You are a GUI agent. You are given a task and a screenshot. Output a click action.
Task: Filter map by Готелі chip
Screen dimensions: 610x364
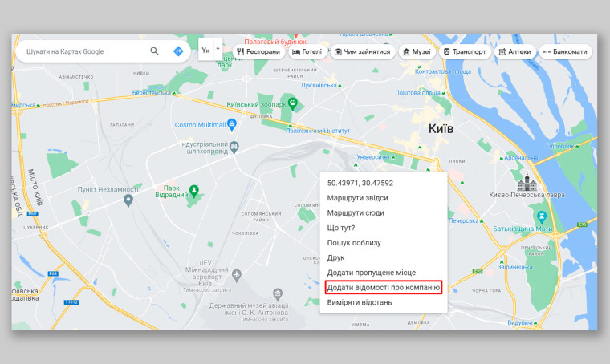tap(307, 51)
